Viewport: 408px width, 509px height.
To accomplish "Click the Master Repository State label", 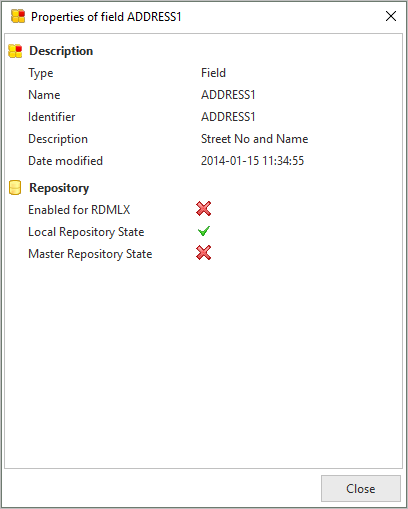I will [x=90, y=254].
